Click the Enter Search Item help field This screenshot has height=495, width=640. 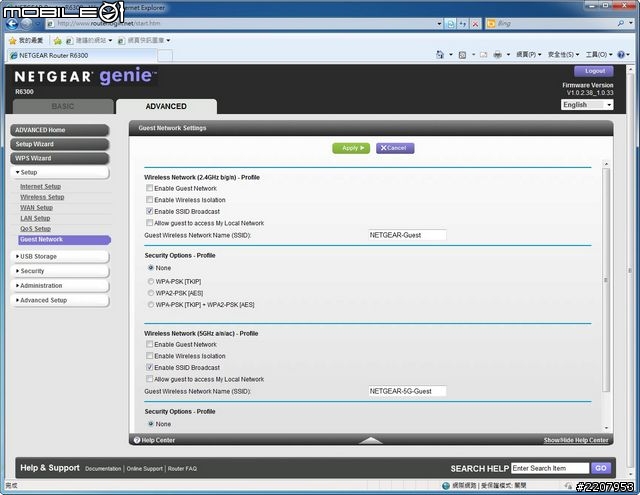pos(550,468)
